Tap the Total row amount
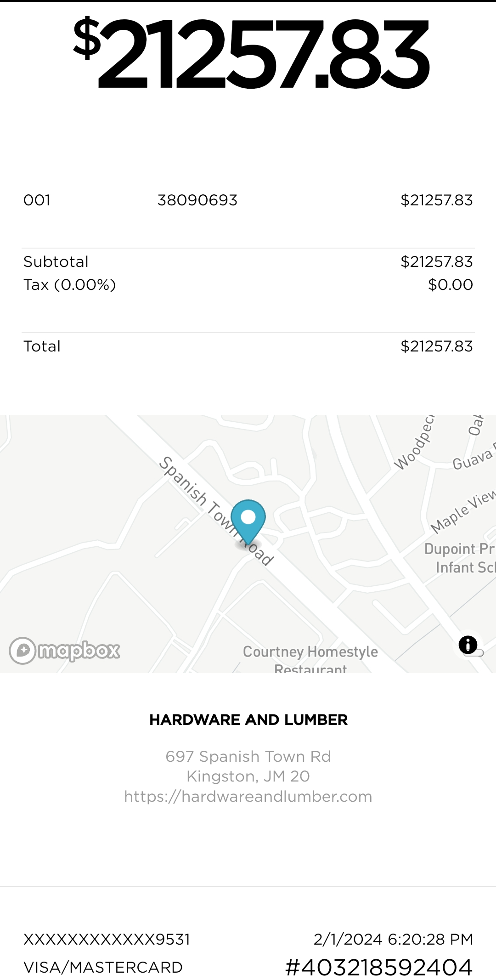 point(436,346)
